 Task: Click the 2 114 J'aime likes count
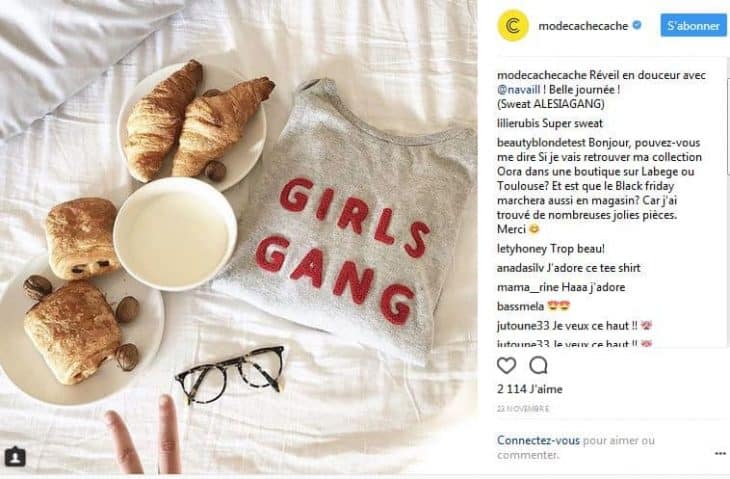[x=529, y=389]
